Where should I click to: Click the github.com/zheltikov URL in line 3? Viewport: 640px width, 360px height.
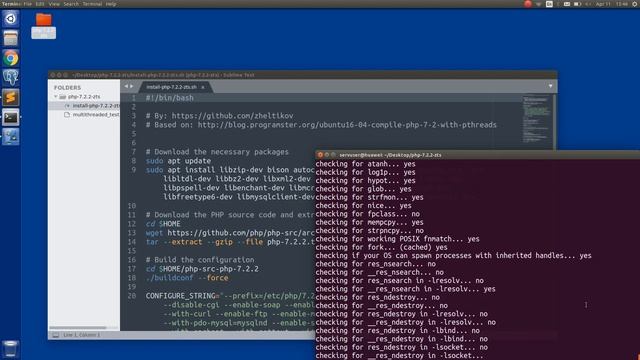pyautogui.click(x=232, y=116)
